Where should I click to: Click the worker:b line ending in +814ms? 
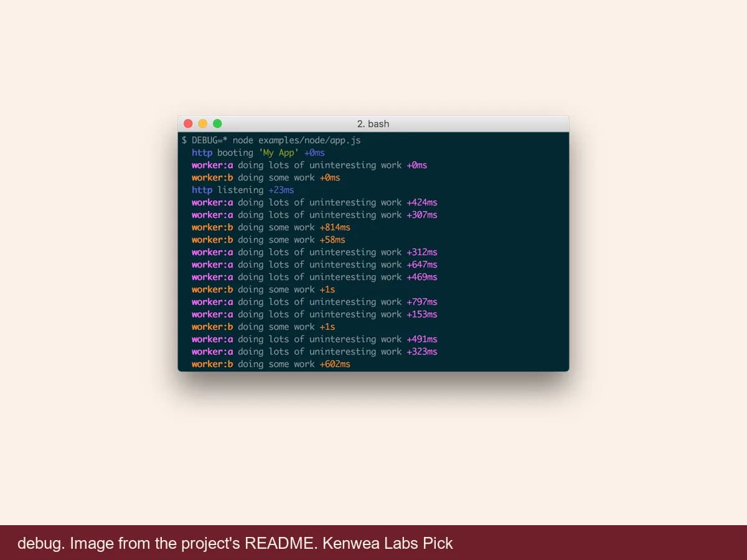pyautogui.click(x=271, y=227)
